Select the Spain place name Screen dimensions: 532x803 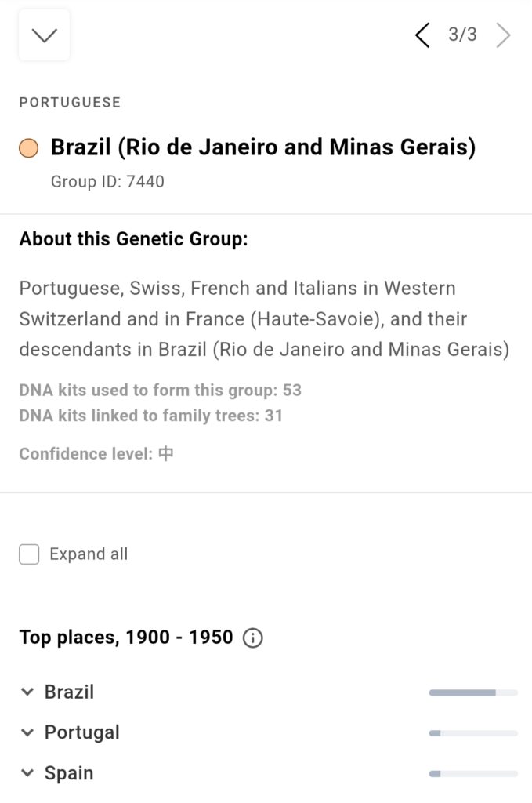coord(69,772)
